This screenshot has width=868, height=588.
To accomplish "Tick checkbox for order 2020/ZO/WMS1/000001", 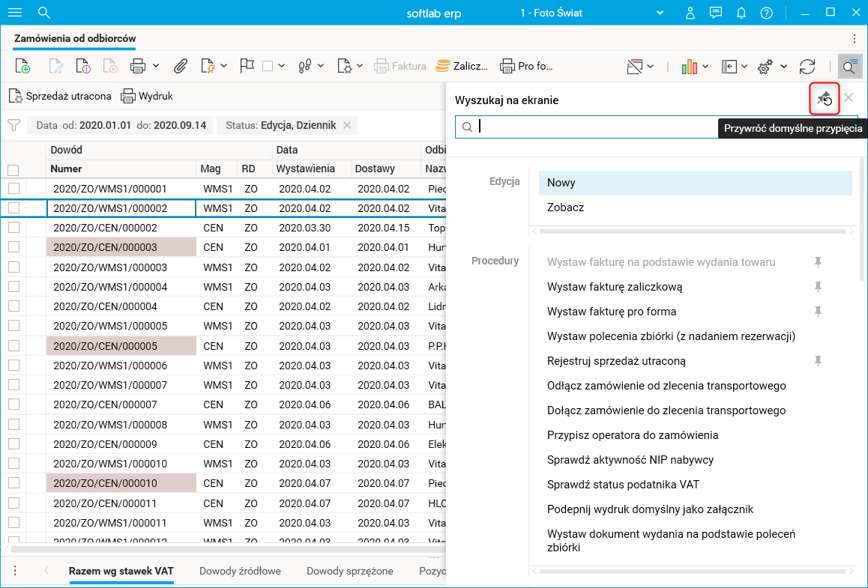I will click(14, 189).
